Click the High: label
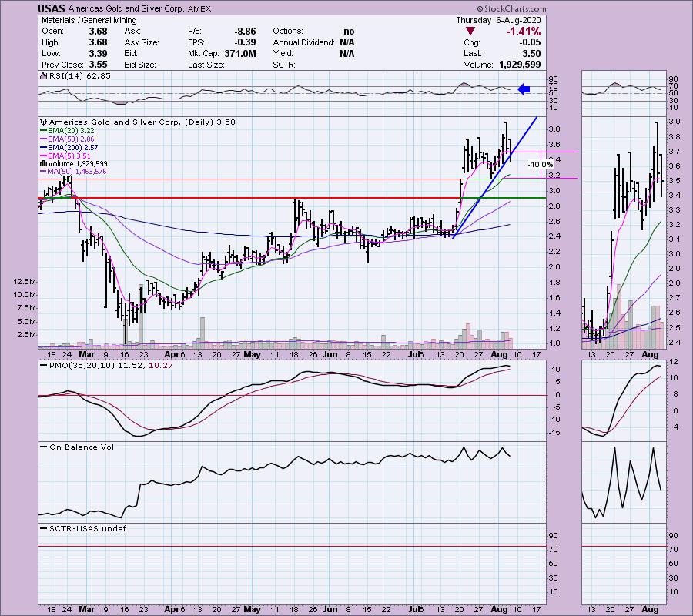The image size is (693, 616). [x=51, y=42]
